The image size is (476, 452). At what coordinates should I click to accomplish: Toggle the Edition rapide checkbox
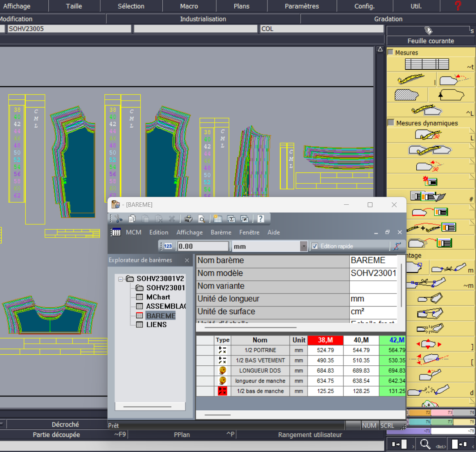pos(315,246)
